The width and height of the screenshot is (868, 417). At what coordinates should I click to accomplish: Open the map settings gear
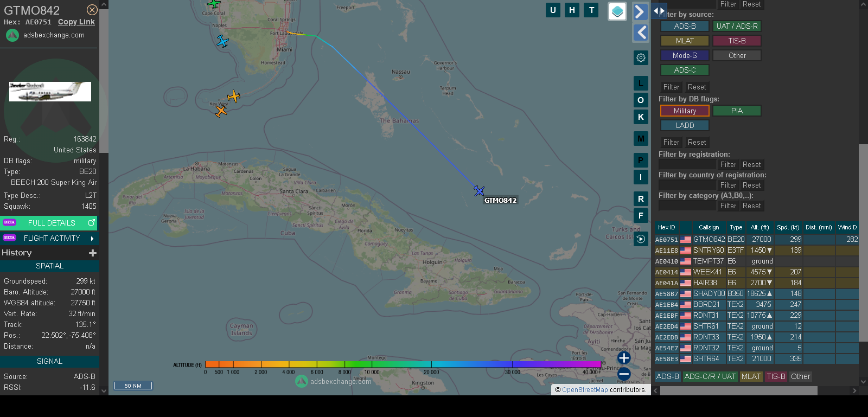tap(641, 57)
